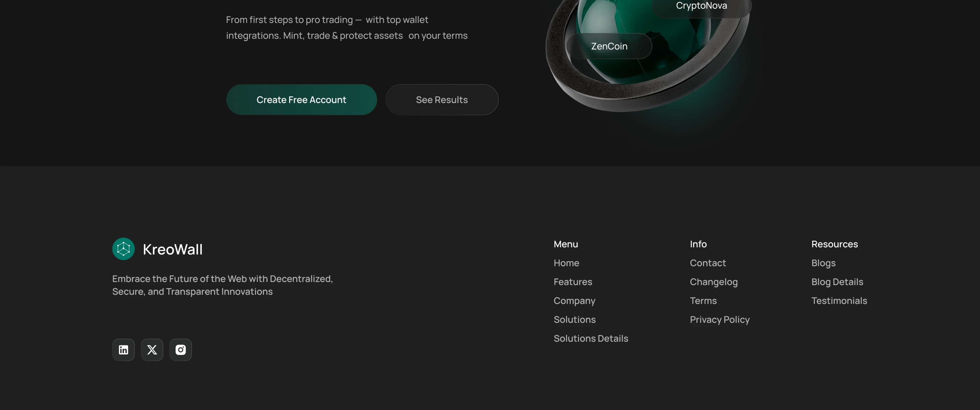Visit the Blogs resource link

click(823, 263)
